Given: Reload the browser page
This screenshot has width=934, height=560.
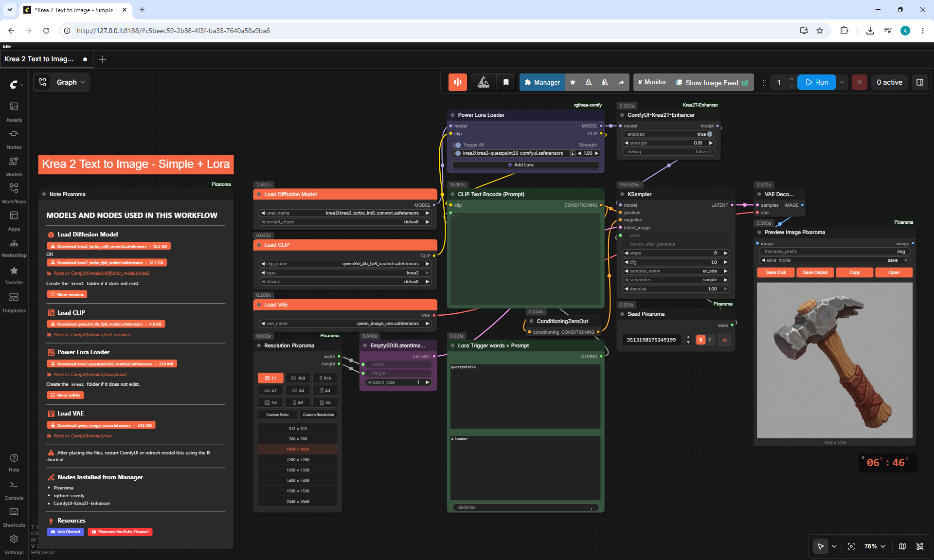Looking at the screenshot, I should (x=46, y=31).
